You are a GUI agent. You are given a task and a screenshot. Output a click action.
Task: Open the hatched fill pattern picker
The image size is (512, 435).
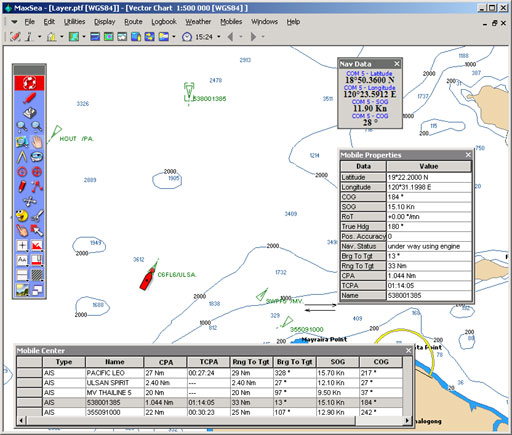coord(37,275)
